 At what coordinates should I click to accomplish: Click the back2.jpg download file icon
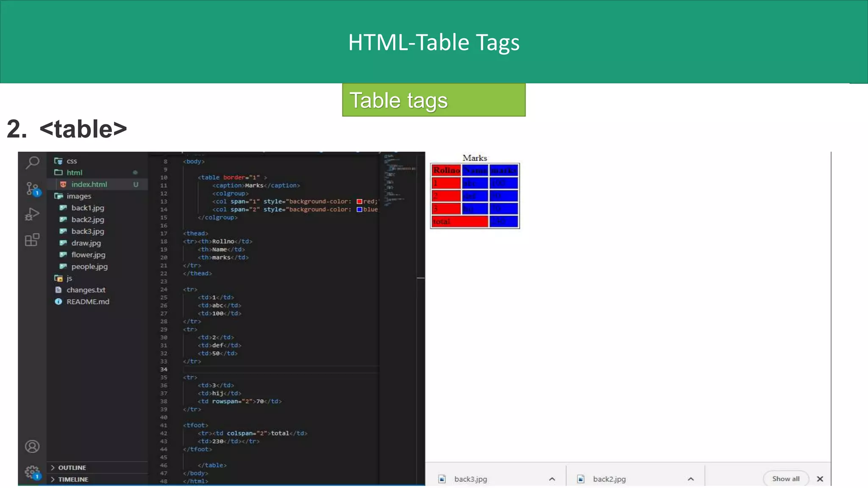click(x=581, y=479)
